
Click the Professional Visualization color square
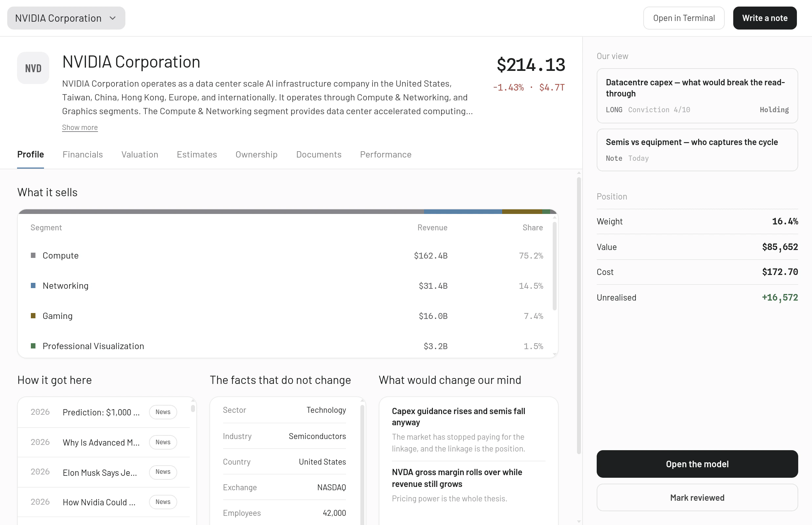[x=33, y=346]
